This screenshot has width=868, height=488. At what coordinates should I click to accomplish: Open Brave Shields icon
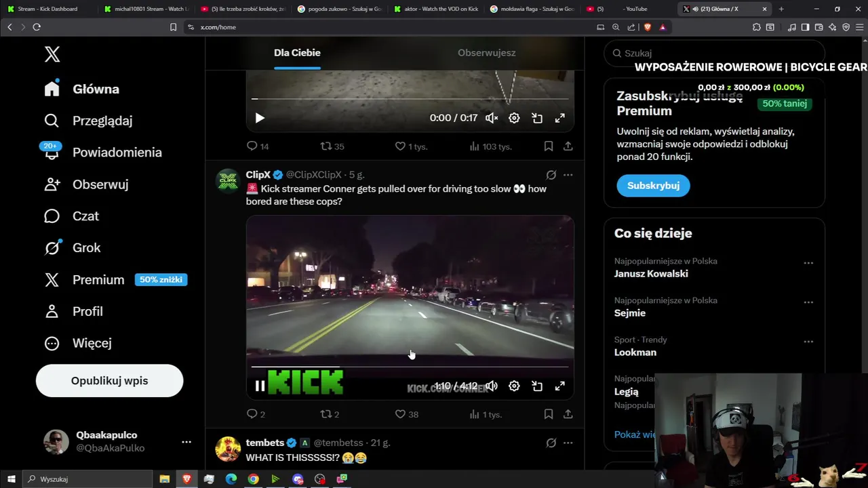click(647, 27)
